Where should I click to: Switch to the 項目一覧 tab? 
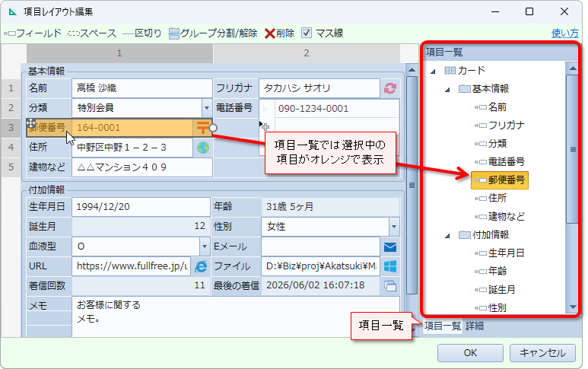443,326
